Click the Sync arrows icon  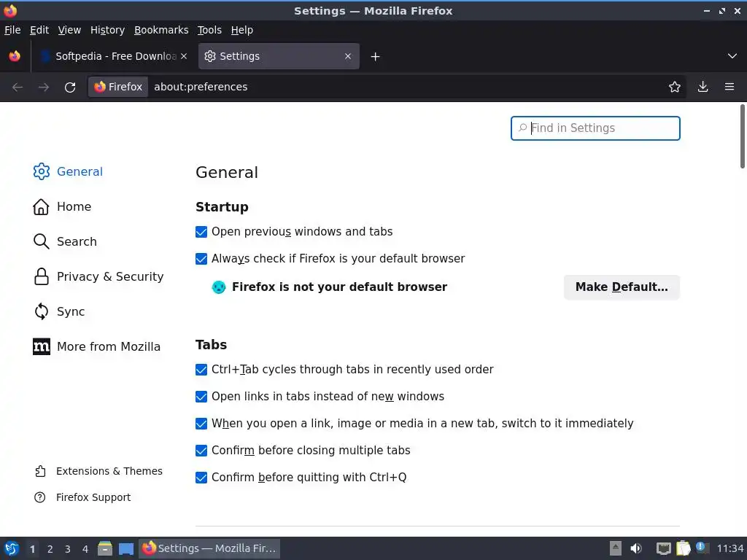(42, 311)
